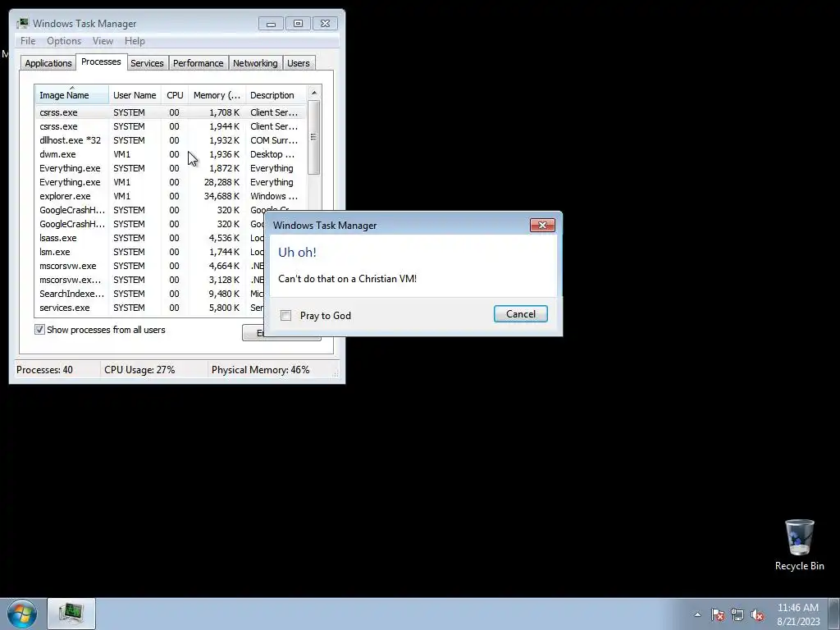
Task: Tick the Pray to God checkbox
Action: click(x=286, y=316)
